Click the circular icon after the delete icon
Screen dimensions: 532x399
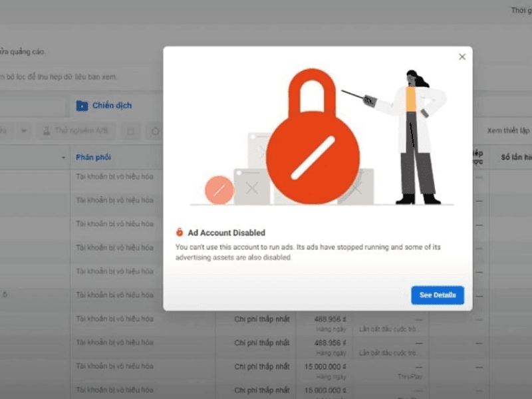155,131
